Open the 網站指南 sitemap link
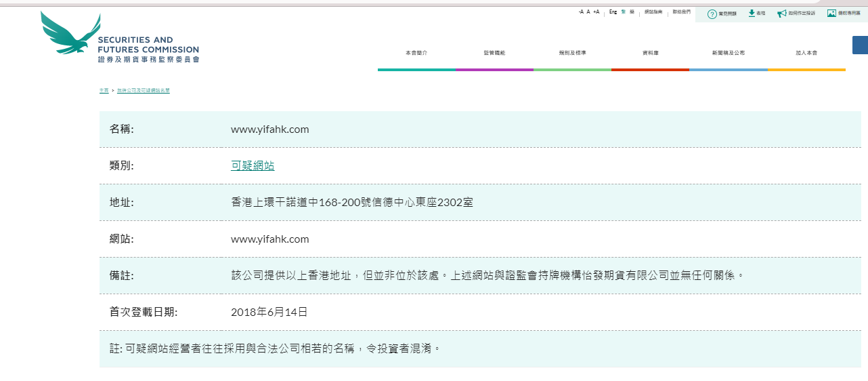868x381 pixels. tap(653, 12)
